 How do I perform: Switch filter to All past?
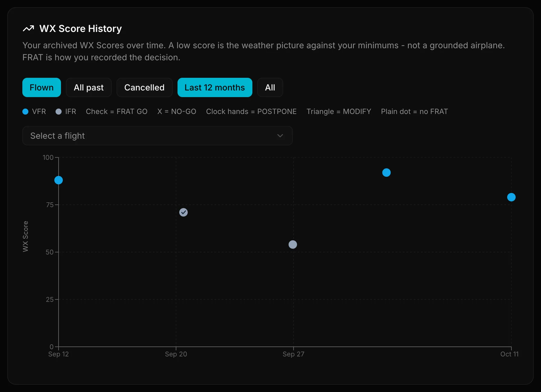(89, 87)
